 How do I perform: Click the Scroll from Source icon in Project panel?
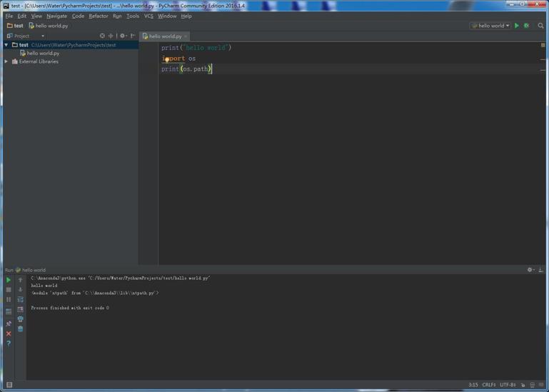[102, 36]
